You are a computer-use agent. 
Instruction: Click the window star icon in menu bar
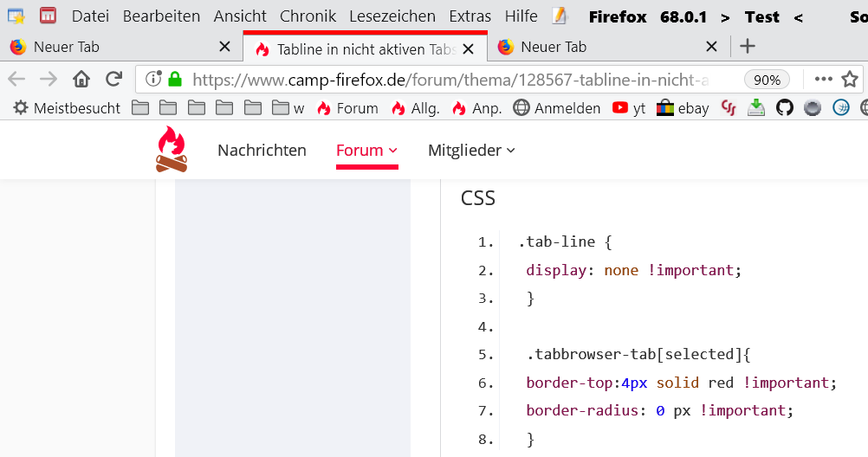click(x=16, y=16)
